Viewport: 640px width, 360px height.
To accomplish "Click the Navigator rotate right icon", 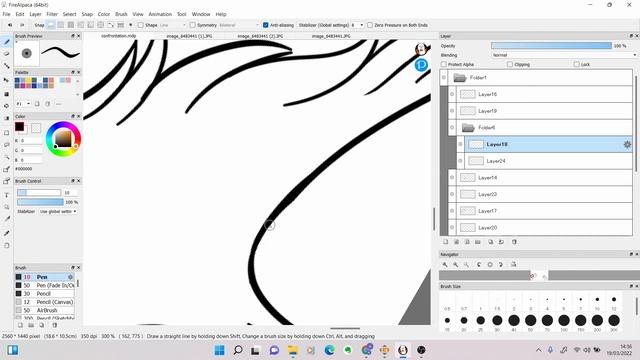I will [x=501, y=264].
